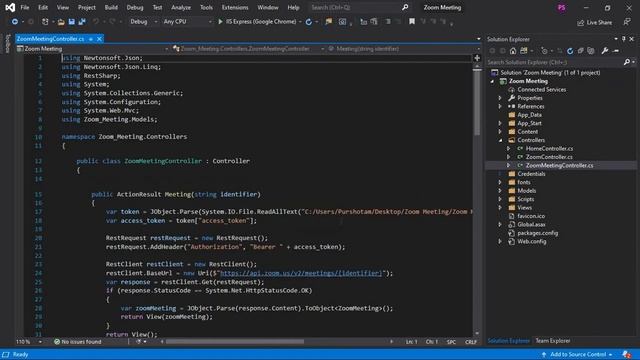Click Show All Files icon in Solution Explorer

[x=591, y=51]
